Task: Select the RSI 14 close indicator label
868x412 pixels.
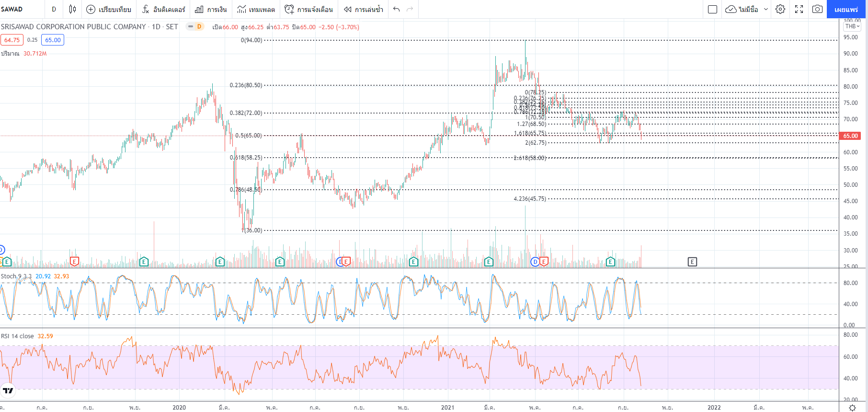Action: tap(17, 336)
